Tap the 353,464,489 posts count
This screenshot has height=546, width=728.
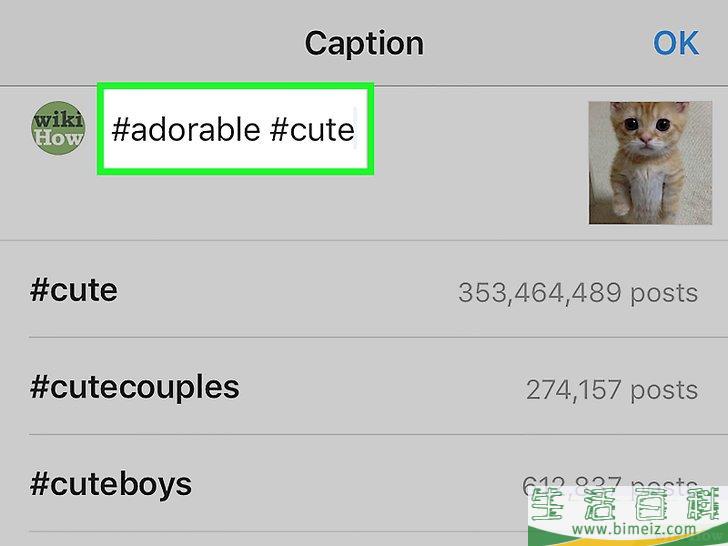pyautogui.click(x=578, y=293)
